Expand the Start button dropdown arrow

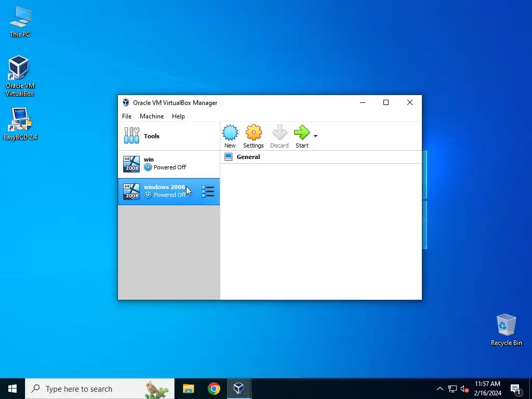pyautogui.click(x=315, y=136)
